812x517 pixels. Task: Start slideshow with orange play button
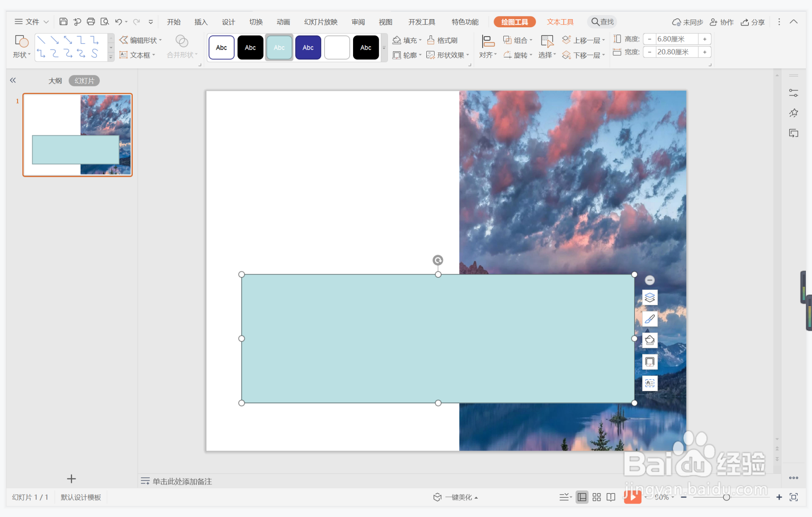(632, 497)
